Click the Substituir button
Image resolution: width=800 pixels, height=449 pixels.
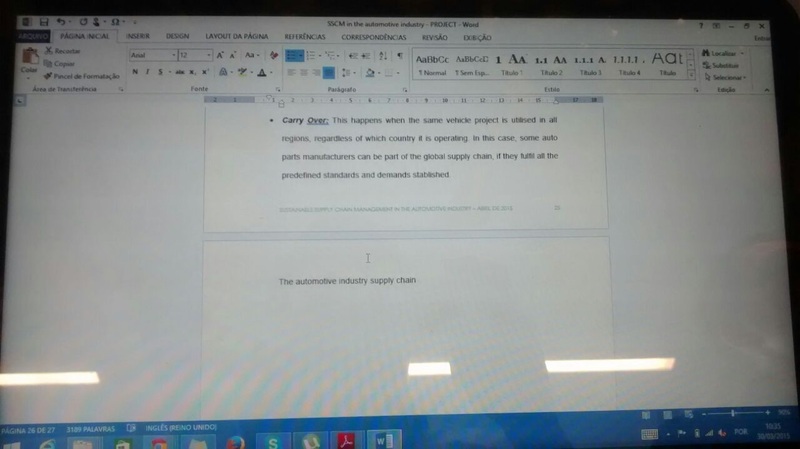[724, 65]
